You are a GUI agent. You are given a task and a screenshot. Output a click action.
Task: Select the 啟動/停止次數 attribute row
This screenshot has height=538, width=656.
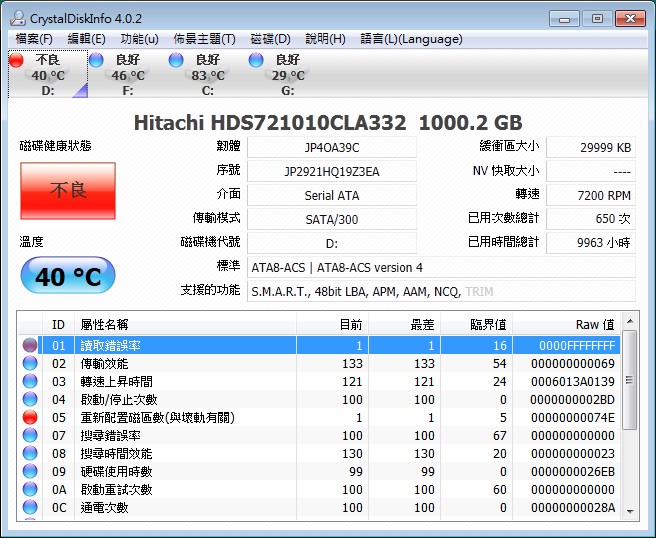320,399
